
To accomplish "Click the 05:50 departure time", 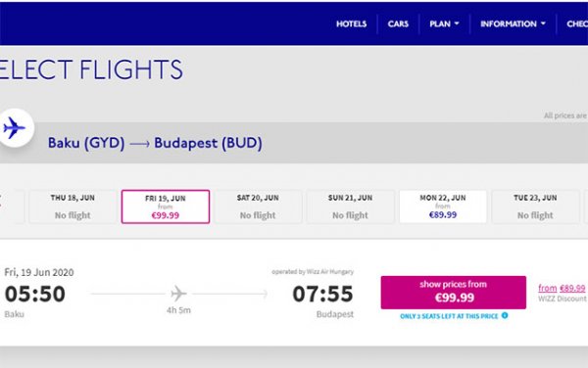I will pyautogui.click(x=35, y=294).
